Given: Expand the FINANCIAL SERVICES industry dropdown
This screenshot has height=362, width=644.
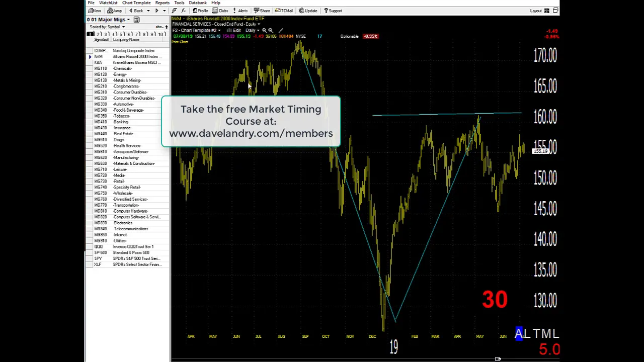Looking at the screenshot, I should pos(260,24).
